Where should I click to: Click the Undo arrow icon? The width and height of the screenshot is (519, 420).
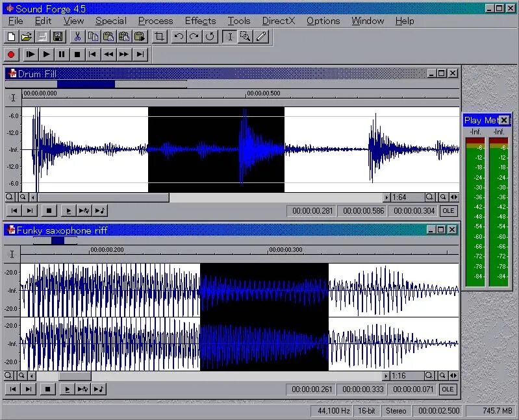(x=179, y=36)
